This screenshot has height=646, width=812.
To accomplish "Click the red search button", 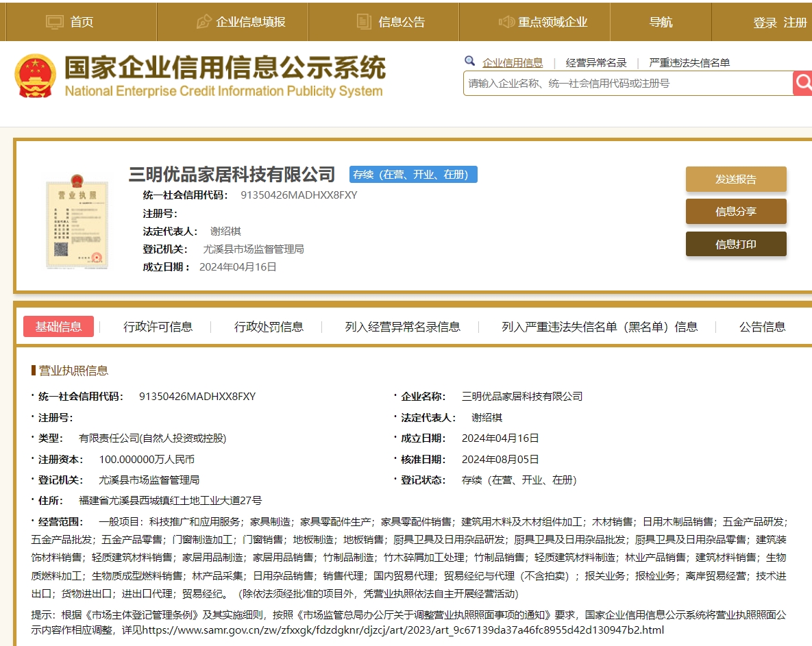I will click(x=802, y=83).
